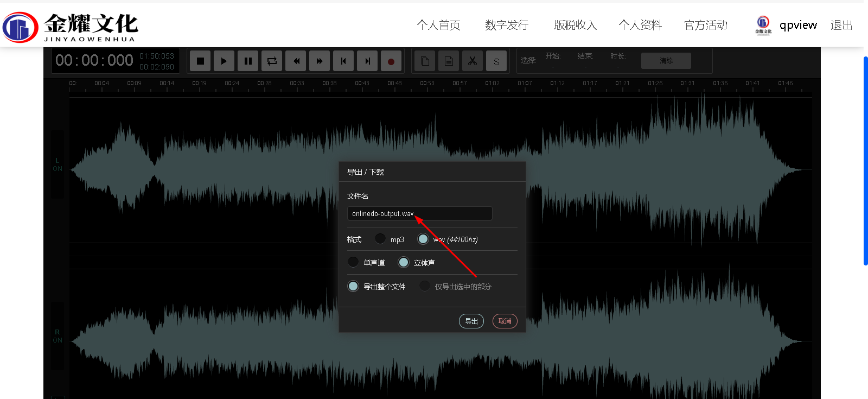Select the wav (44100hz) format option

pos(423,239)
